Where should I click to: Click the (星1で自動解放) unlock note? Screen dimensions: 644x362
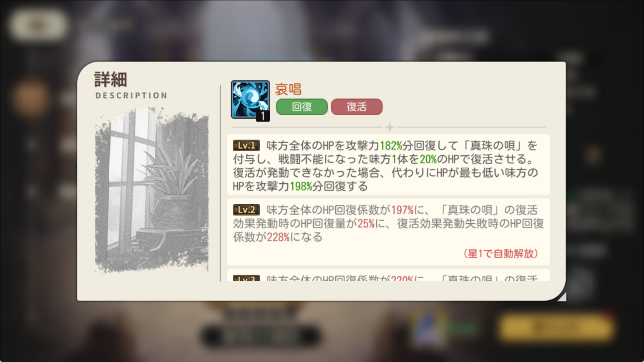[x=501, y=253]
